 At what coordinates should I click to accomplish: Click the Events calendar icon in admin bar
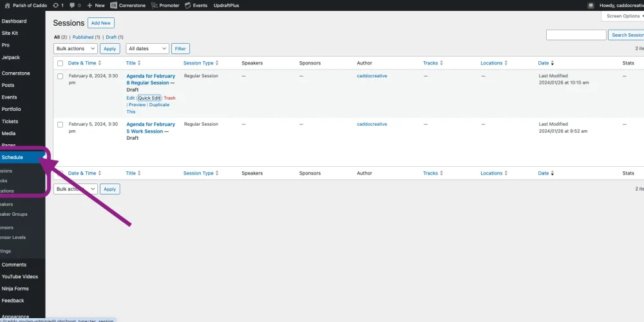[x=187, y=5]
